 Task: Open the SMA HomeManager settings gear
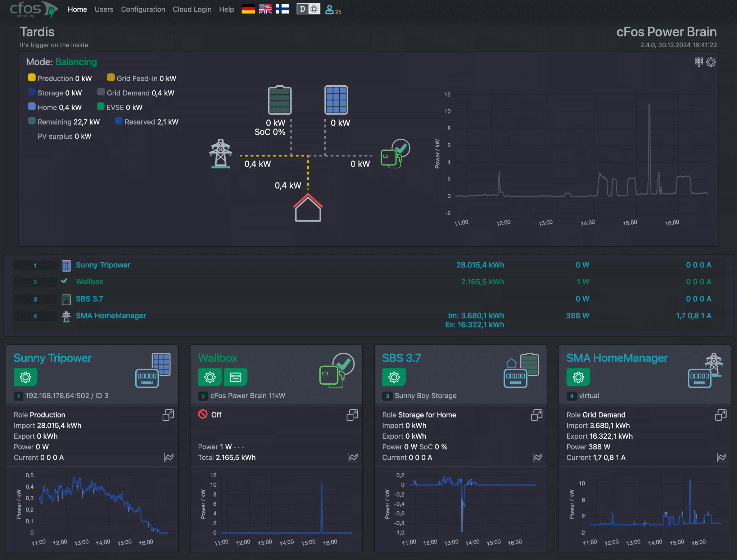[x=578, y=377]
